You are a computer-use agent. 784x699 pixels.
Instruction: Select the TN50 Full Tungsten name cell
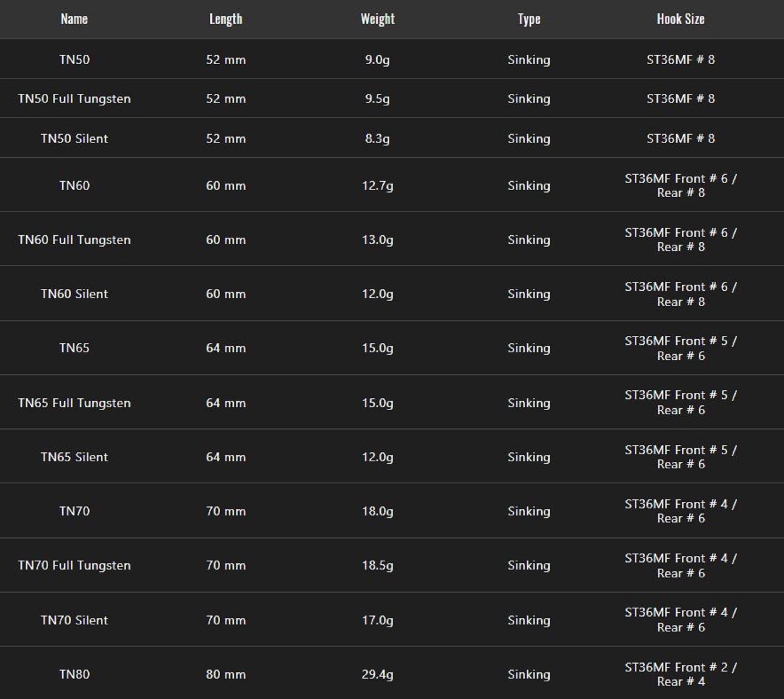coord(74,98)
